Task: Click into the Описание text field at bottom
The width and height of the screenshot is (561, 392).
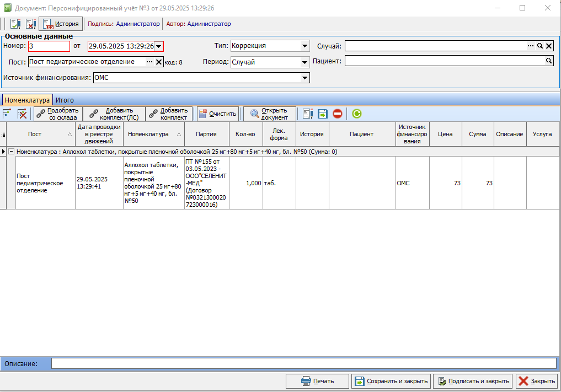Action: tap(304, 363)
